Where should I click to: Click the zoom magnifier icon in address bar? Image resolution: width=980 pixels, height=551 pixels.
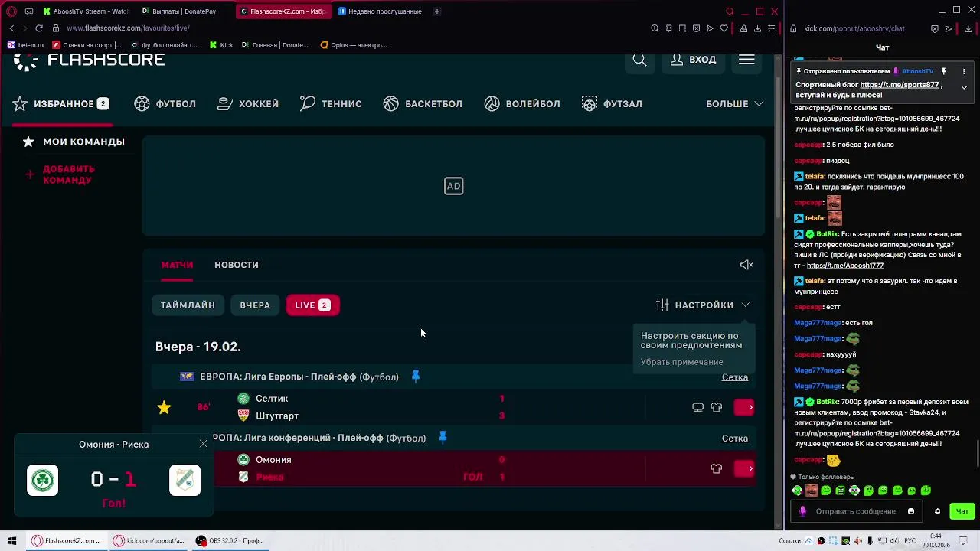coord(655,28)
